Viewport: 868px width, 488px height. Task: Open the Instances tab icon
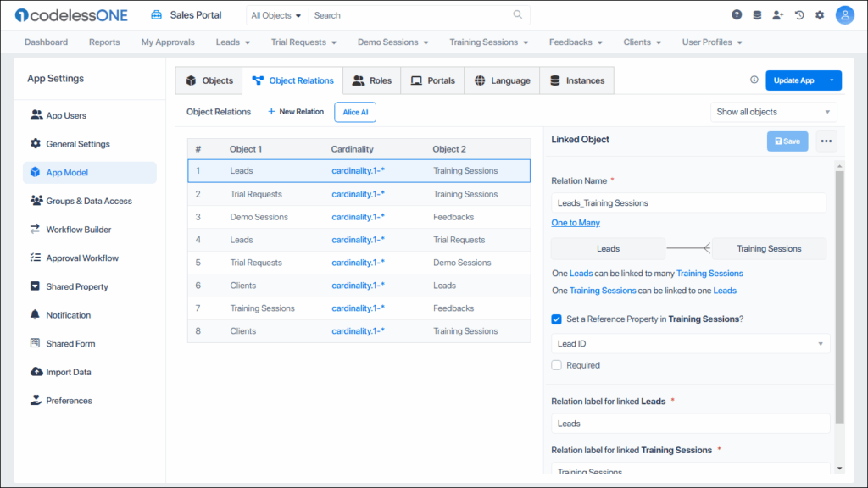pyautogui.click(x=554, y=80)
